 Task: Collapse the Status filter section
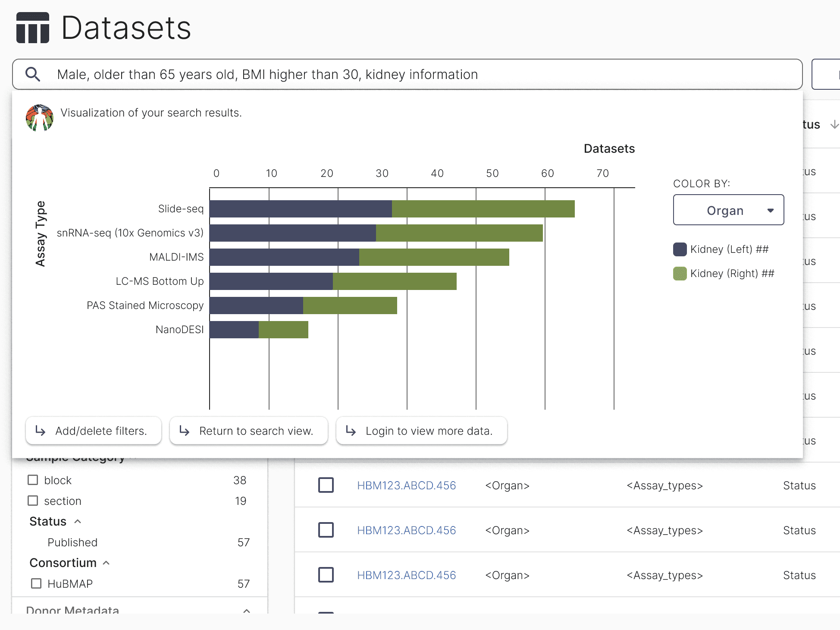pos(78,521)
